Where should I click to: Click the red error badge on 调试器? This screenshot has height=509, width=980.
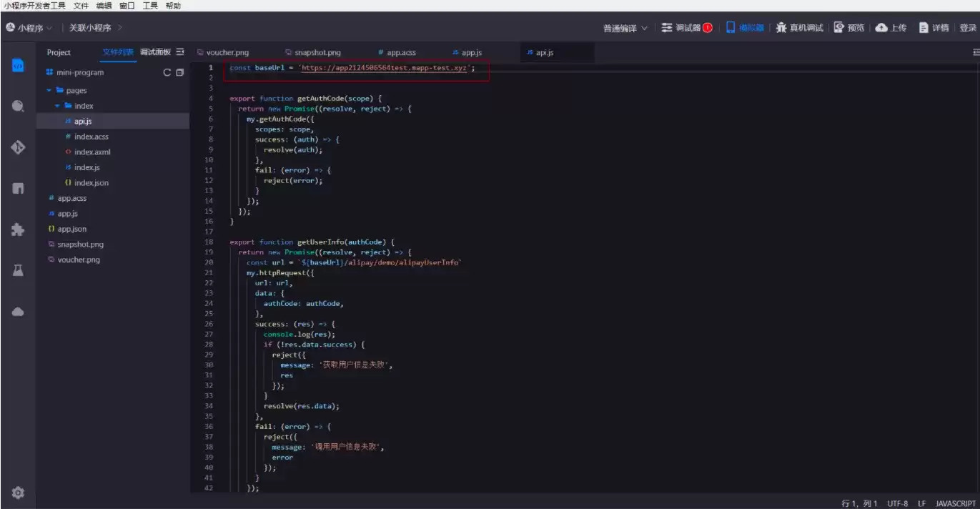[708, 28]
